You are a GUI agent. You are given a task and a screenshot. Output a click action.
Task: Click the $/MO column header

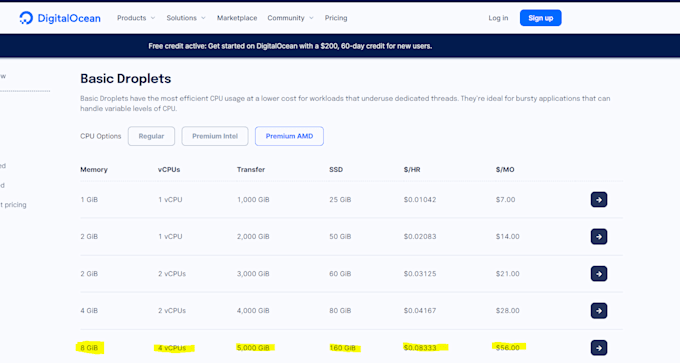(x=505, y=170)
